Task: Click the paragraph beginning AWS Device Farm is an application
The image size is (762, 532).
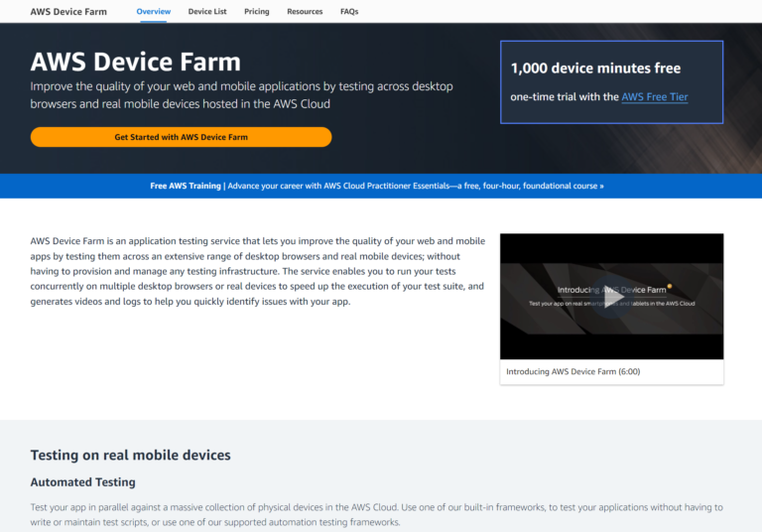Action: [x=258, y=271]
